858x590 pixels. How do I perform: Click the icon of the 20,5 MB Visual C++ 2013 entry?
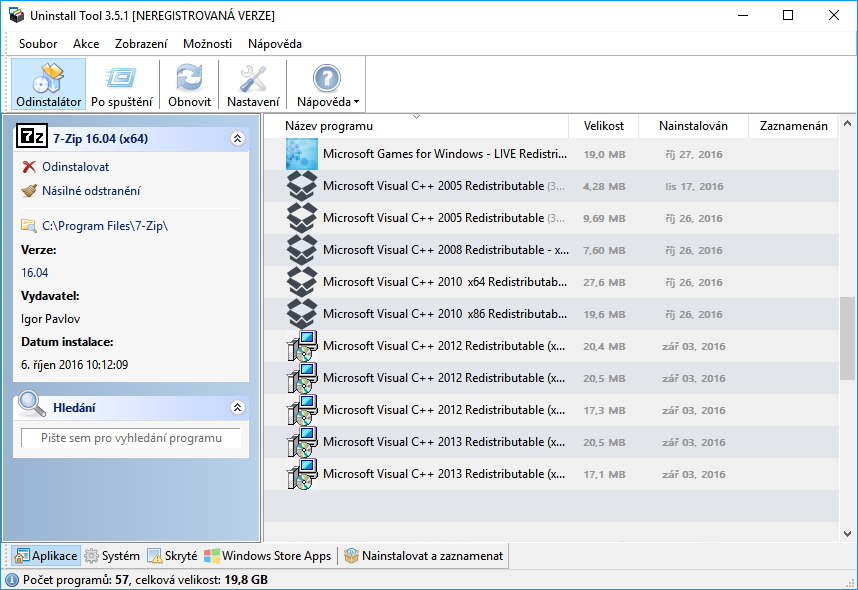point(302,442)
